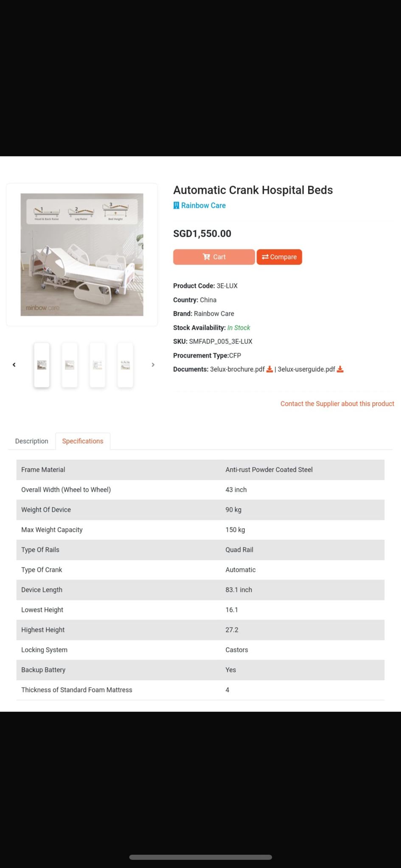Select the second product thumbnail
The image size is (401, 868).
click(x=70, y=365)
